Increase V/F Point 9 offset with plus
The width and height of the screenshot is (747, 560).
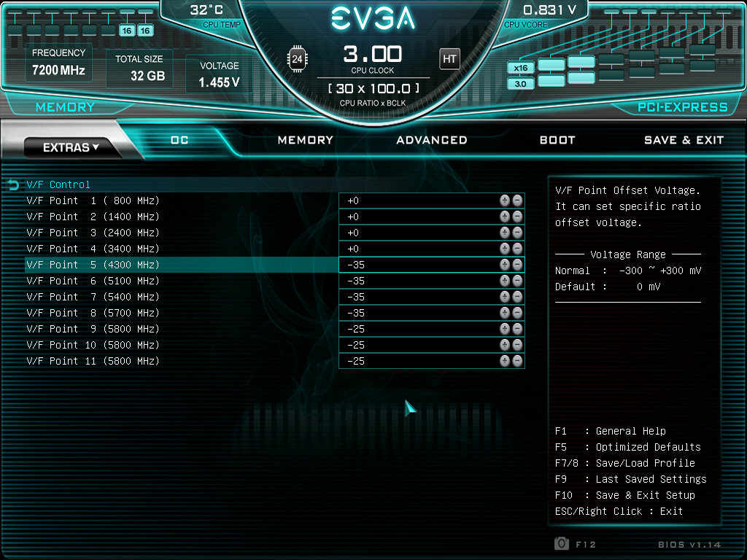[x=505, y=329]
